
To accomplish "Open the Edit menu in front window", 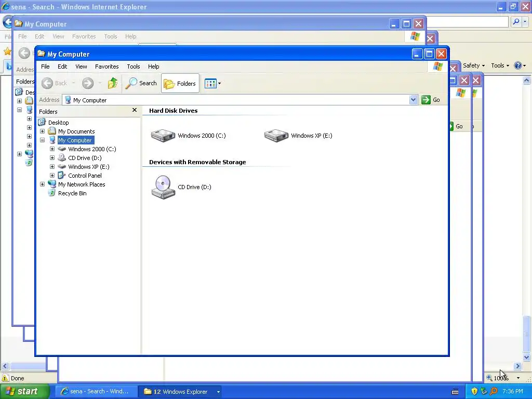I will point(62,66).
